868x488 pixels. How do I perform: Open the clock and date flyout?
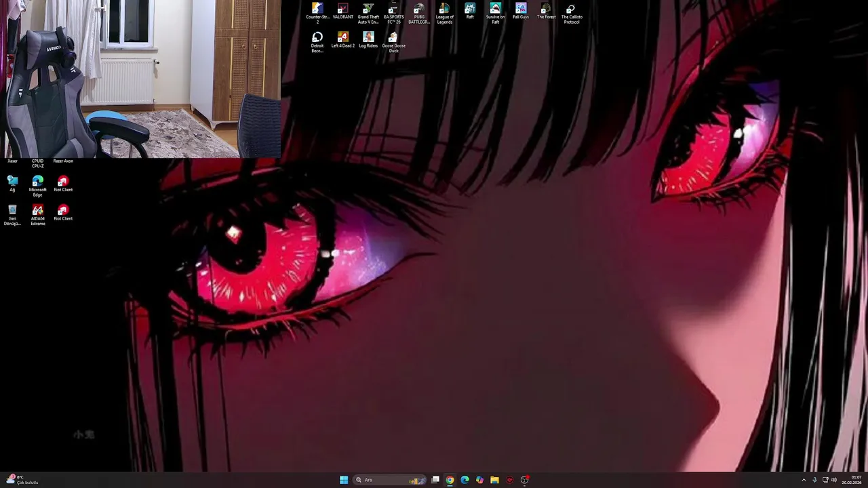pos(852,480)
